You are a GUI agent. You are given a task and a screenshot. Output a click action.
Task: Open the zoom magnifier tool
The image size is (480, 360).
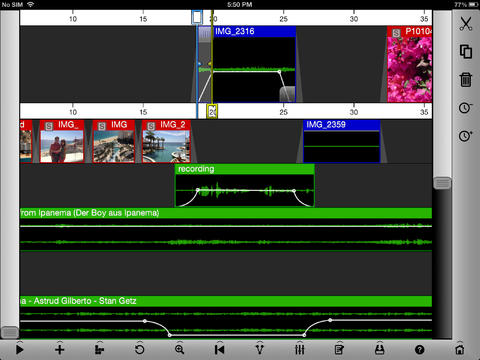click(179, 350)
